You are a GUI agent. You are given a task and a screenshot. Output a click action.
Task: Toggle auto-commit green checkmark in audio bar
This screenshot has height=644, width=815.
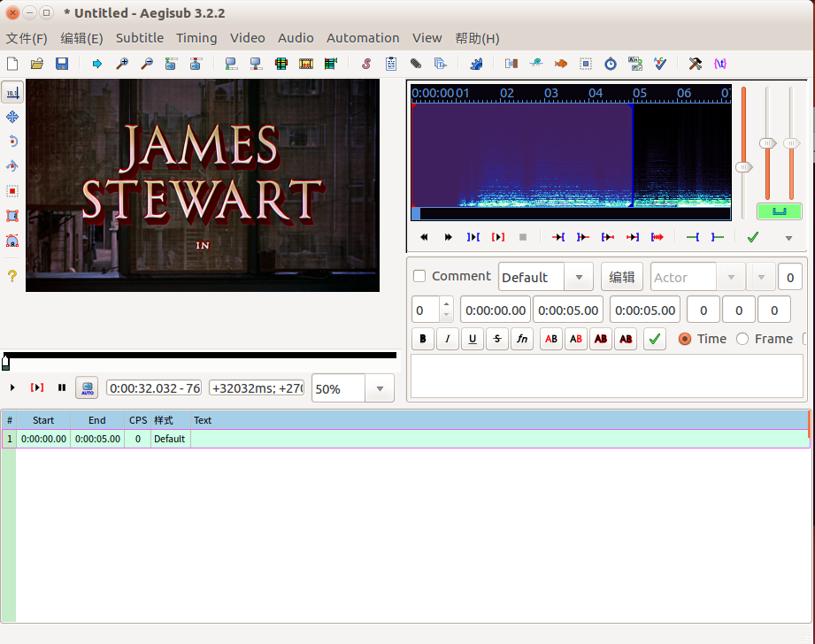753,238
